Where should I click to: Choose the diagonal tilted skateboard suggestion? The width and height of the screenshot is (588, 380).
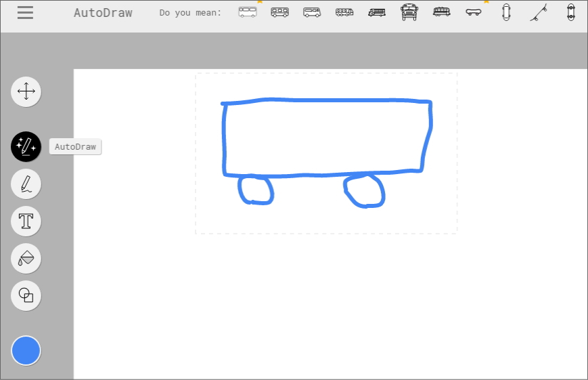coord(539,12)
